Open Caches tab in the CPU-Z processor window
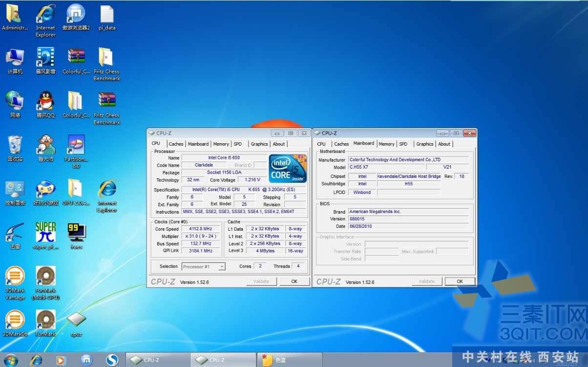The image size is (588, 367). coord(176,144)
